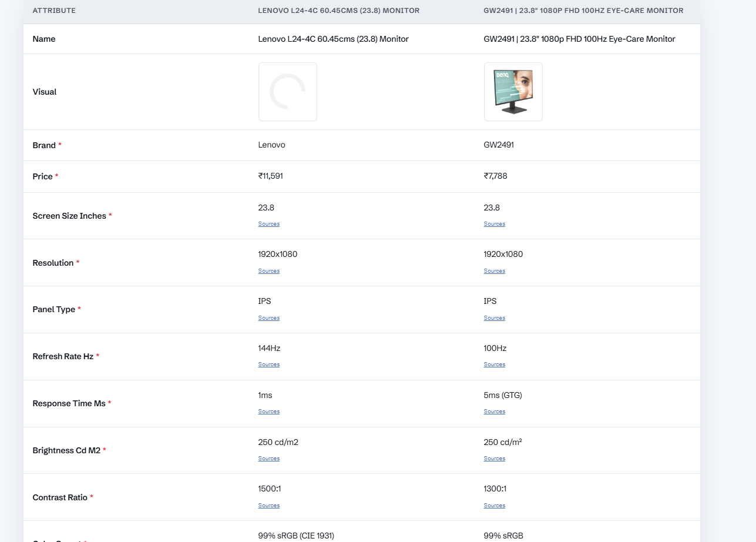Screen dimensions: 756x542
Task: Click the Brand attribute row label
Action: [x=43, y=145]
